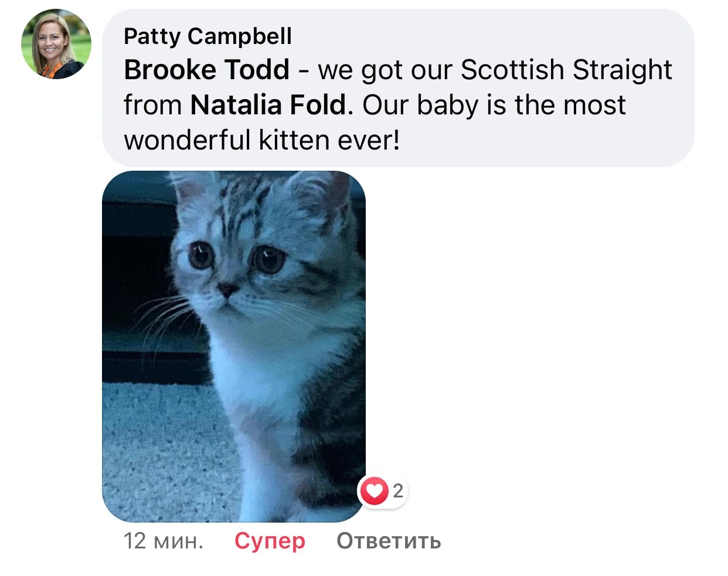This screenshot has height=576, width=728.
Task: Open Patty Campbell's profile avatar
Action: (56, 43)
